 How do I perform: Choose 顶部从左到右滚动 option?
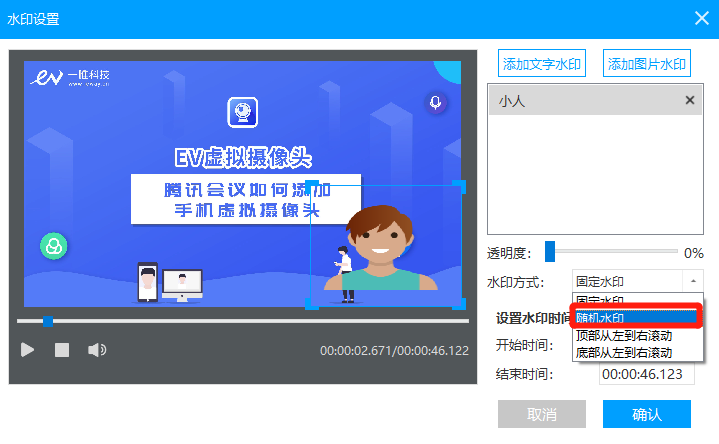(637, 335)
